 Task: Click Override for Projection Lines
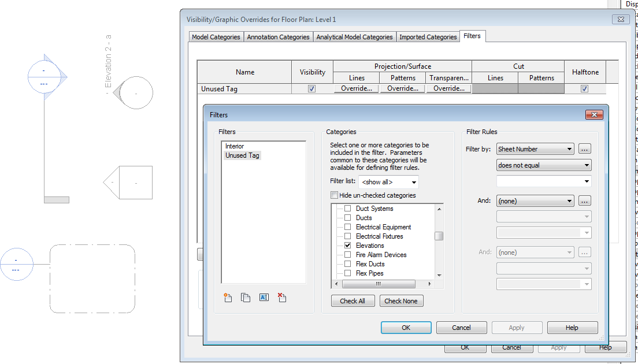357,88
